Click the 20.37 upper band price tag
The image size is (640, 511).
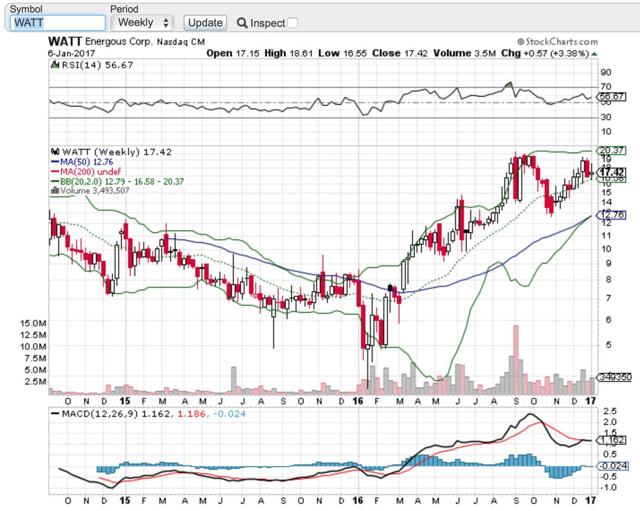coord(612,151)
